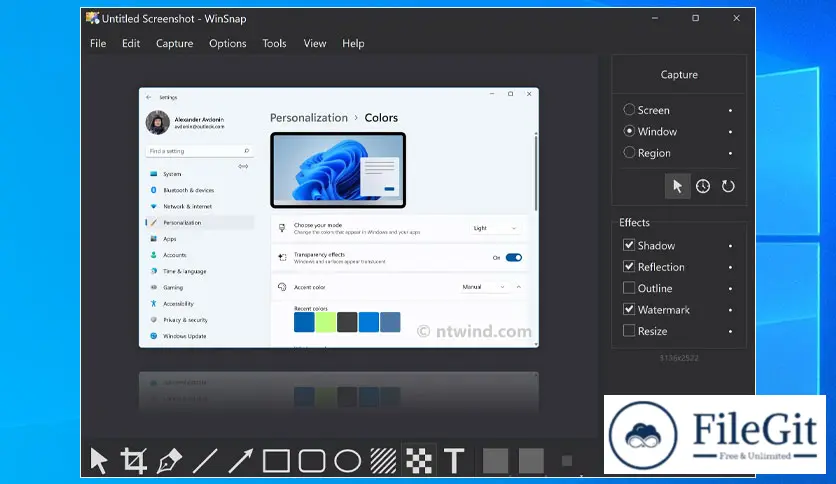
Task: Select the arrow pointer tool in bottom toolbar
Action: point(99,461)
